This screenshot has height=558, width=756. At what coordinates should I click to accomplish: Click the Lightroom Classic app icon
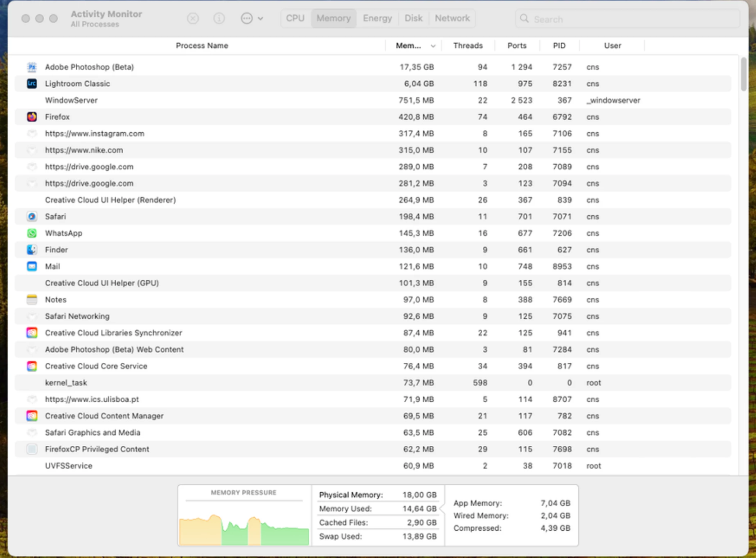[32, 83]
